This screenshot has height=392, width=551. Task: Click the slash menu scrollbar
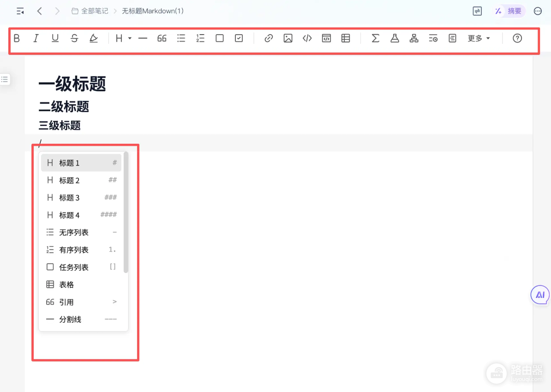[126, 212]
